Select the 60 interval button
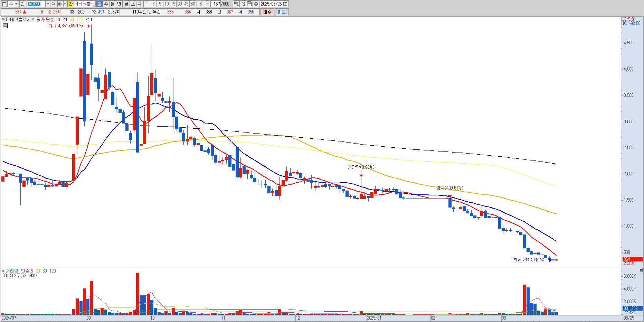 click(193, 4)
